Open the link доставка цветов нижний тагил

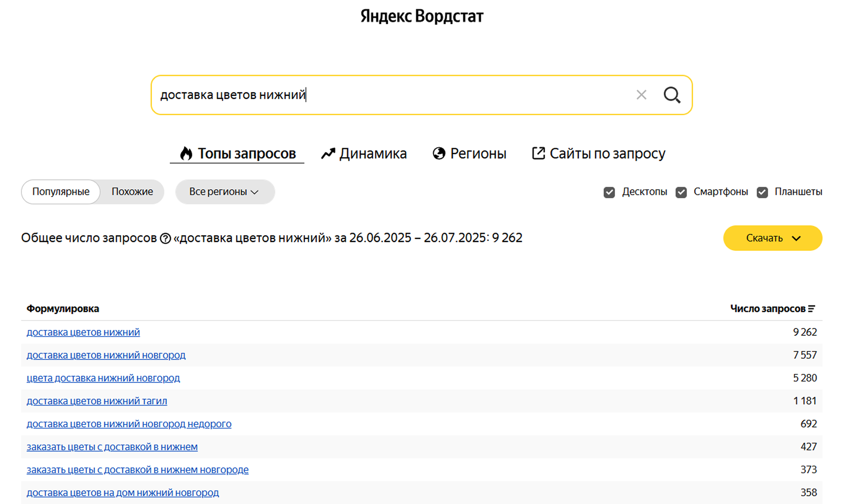click(97, 401)
